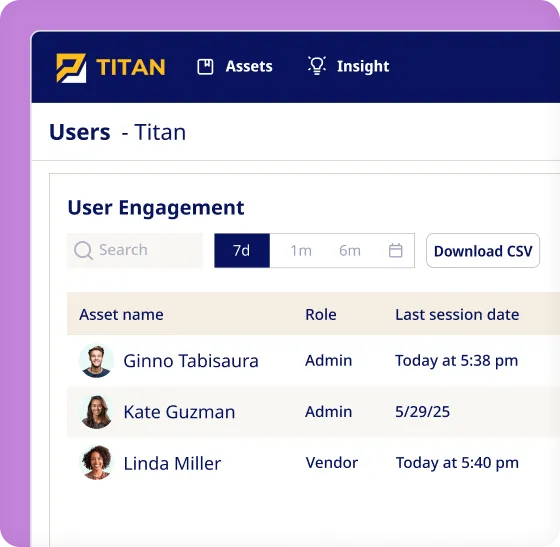Click the search magnifier icon
560x547 pixels.
[83, 250]
